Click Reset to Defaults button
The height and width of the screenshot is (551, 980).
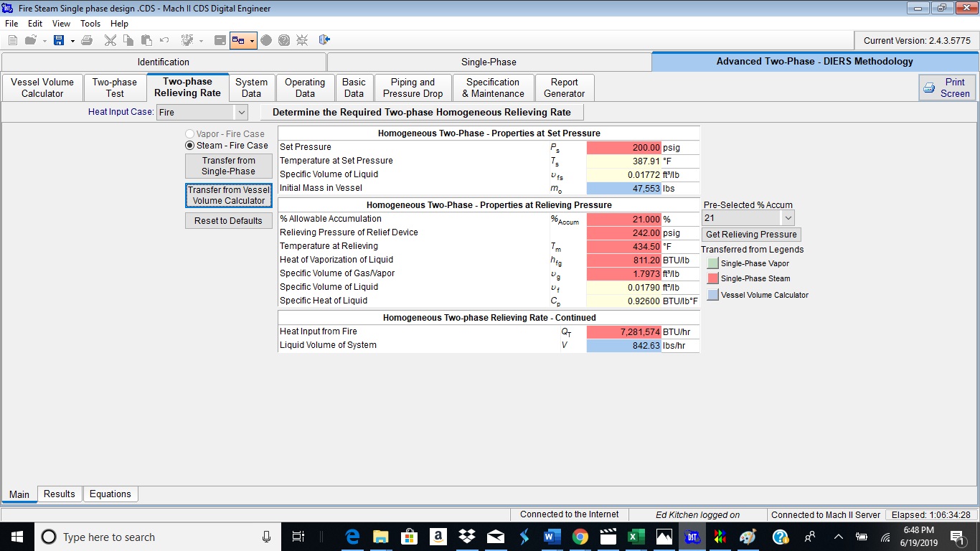(x=229, y=221)
